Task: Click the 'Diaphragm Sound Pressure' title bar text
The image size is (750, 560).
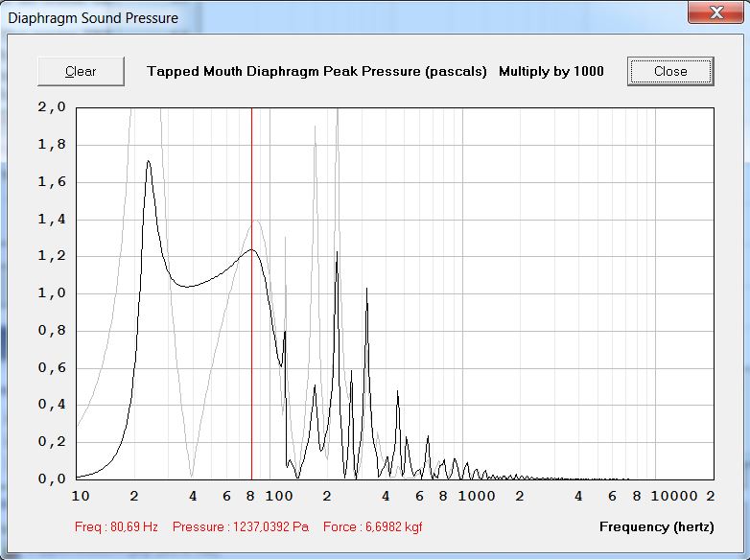Action: click(x=93, y=18)
